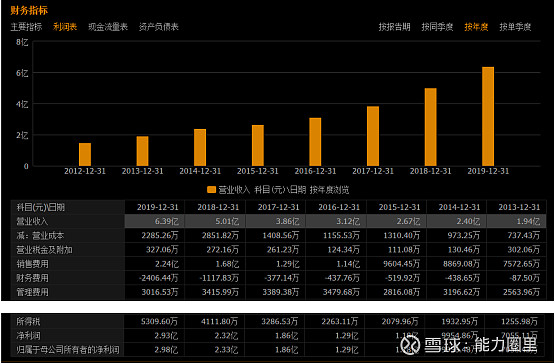View data 按同季度

click(437, 27)
